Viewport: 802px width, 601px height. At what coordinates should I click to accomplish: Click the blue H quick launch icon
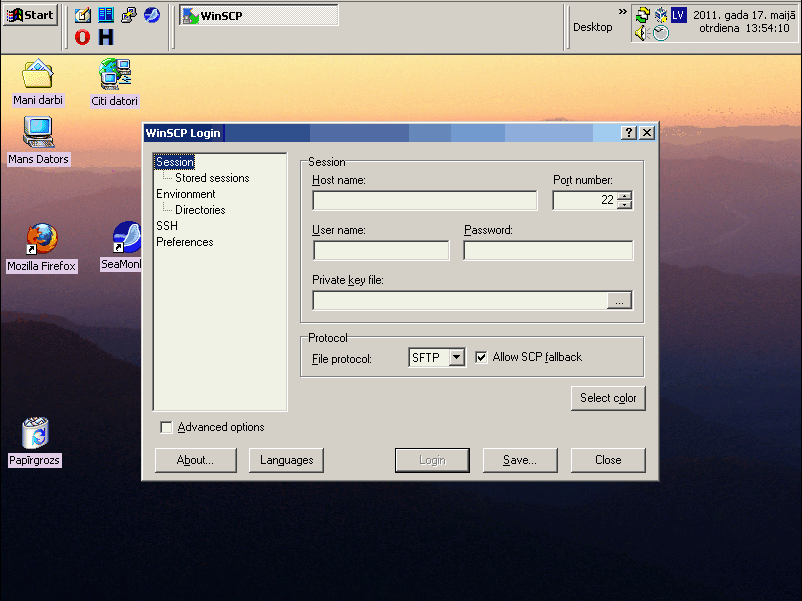pyautogui.click(x=106, y=37)
